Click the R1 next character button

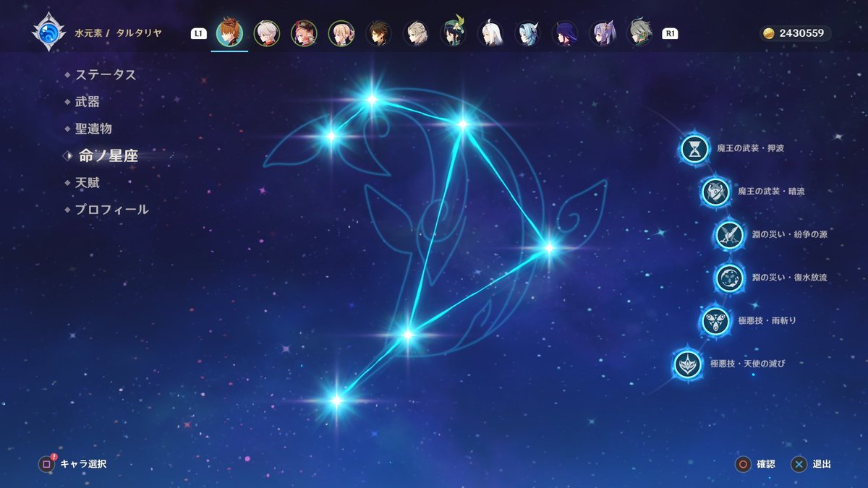click(x=670, y=33)
